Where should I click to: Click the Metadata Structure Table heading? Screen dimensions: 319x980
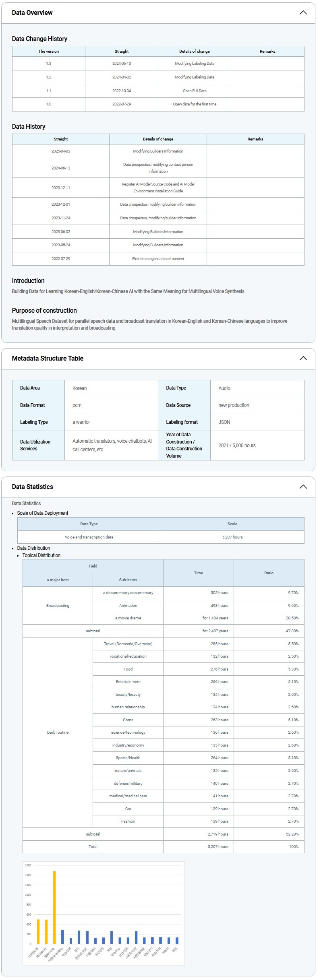[x=48, y=359]
